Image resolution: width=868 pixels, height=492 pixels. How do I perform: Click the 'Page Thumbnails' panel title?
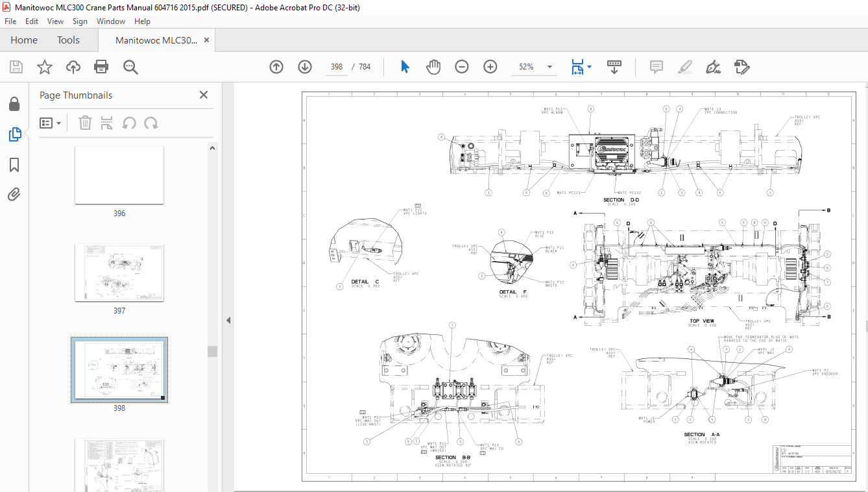coord(76,95)
